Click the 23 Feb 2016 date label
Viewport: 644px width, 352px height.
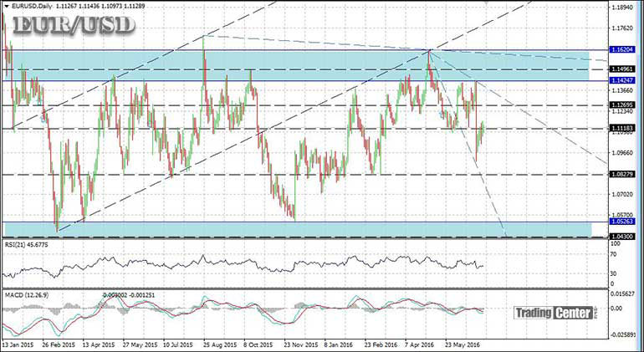380,346
